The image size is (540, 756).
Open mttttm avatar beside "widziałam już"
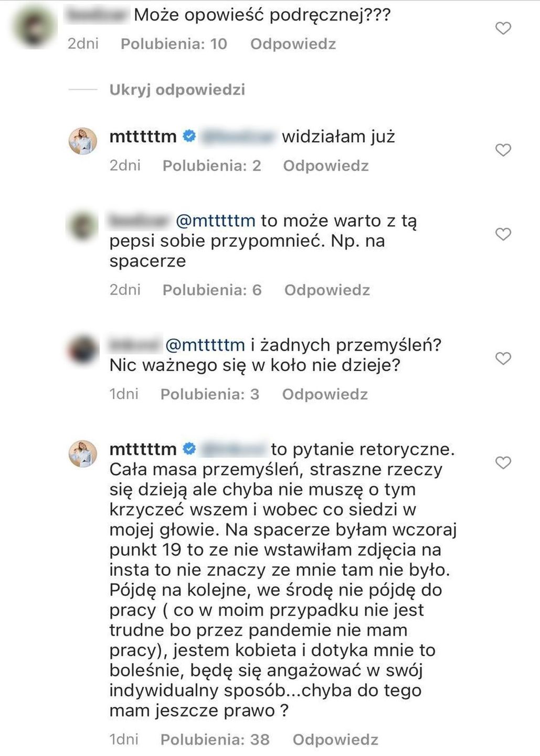point(83,141)
